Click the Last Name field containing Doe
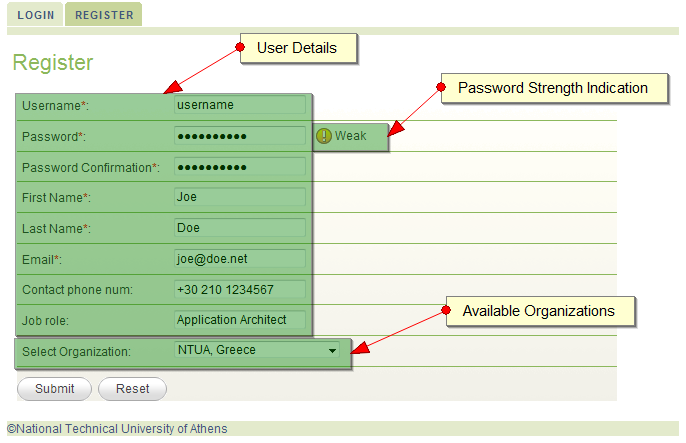 (240, 228)
